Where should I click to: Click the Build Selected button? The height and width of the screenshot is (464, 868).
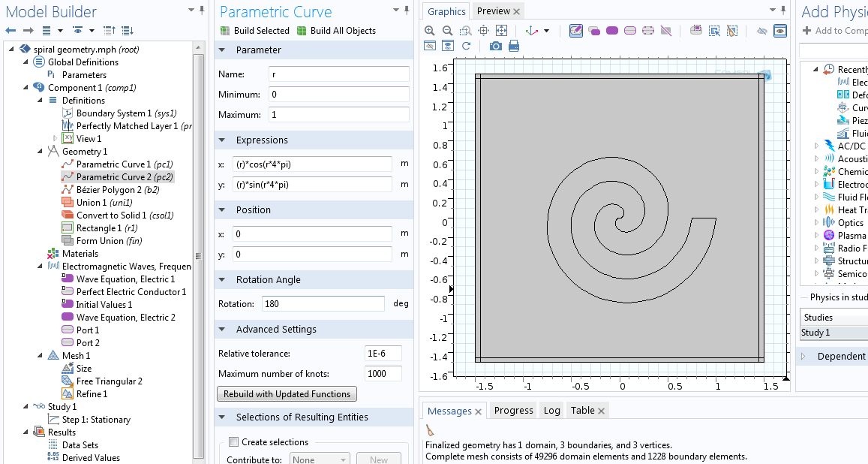[255, 31]
